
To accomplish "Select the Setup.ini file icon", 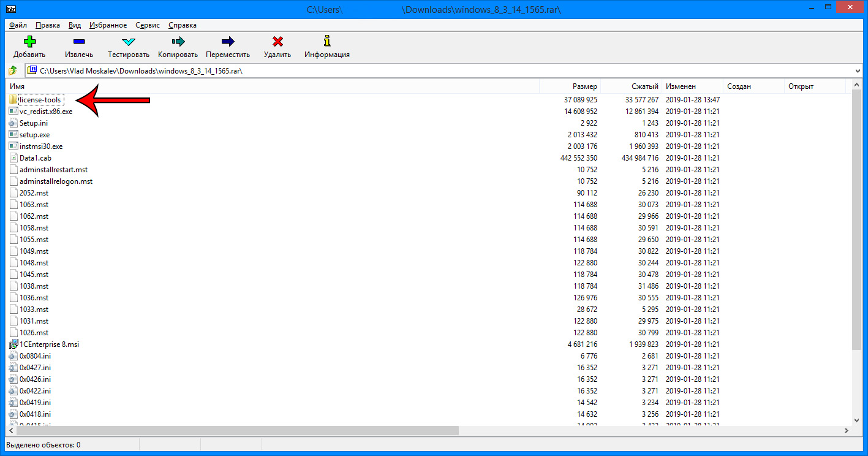I will coord(13,123).
